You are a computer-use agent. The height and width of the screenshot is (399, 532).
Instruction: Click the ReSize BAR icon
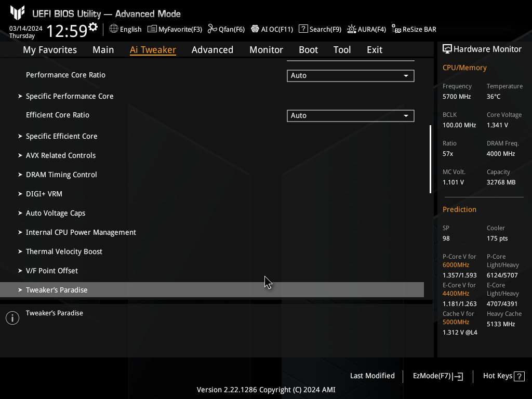point(396,29)
